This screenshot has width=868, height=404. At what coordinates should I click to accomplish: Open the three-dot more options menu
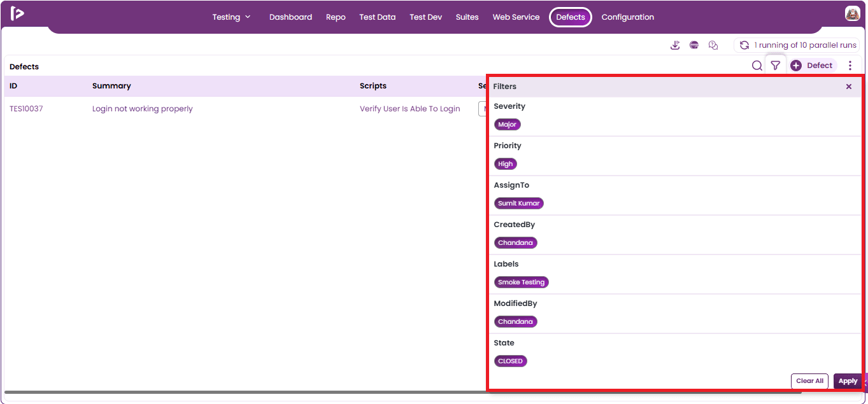point(850,66)
